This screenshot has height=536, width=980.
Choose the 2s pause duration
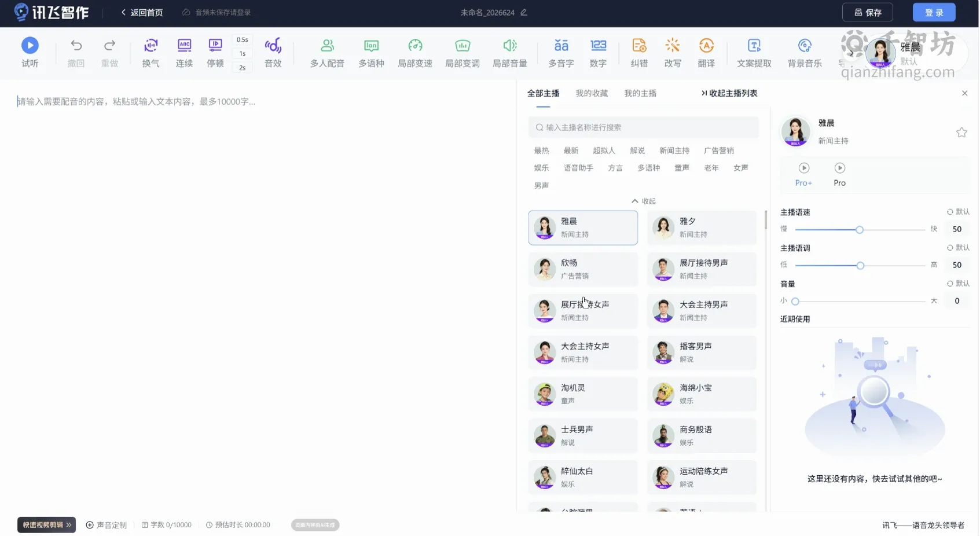click(242, 68)
